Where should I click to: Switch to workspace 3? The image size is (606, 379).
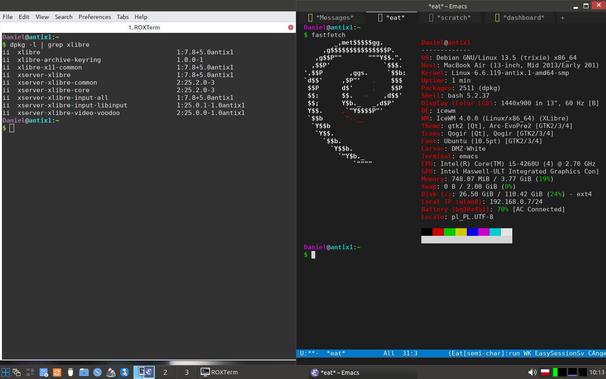(187, 372)
